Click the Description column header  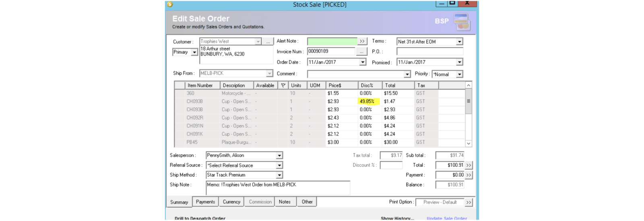tap(237, 86)
